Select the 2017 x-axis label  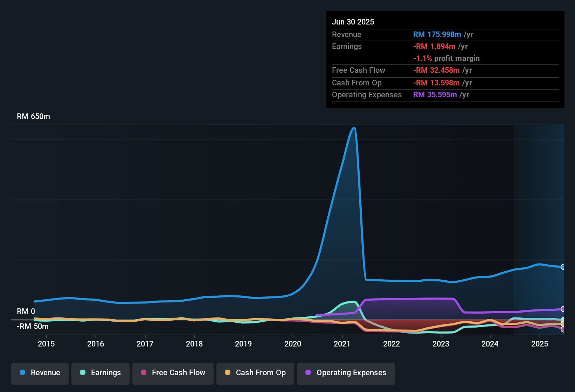click(145, 344)
